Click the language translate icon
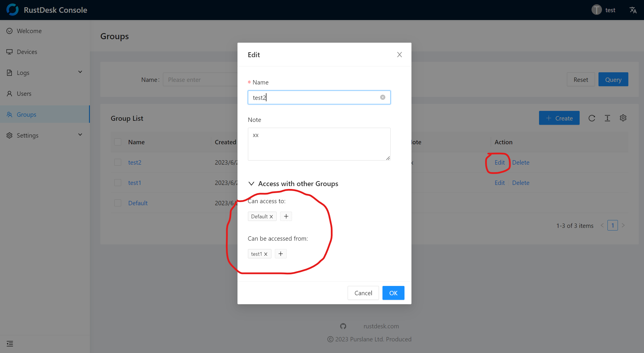The width and height of the screenshot is (644, 353). coord(633,10)
